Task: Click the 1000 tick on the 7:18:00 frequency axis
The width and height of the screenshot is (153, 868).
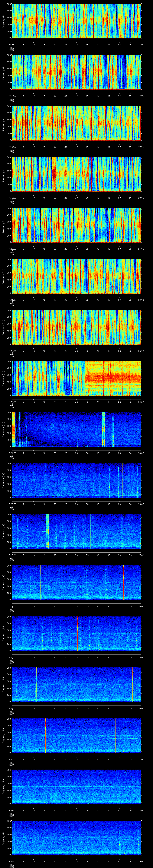Action: tap(8, 107)
